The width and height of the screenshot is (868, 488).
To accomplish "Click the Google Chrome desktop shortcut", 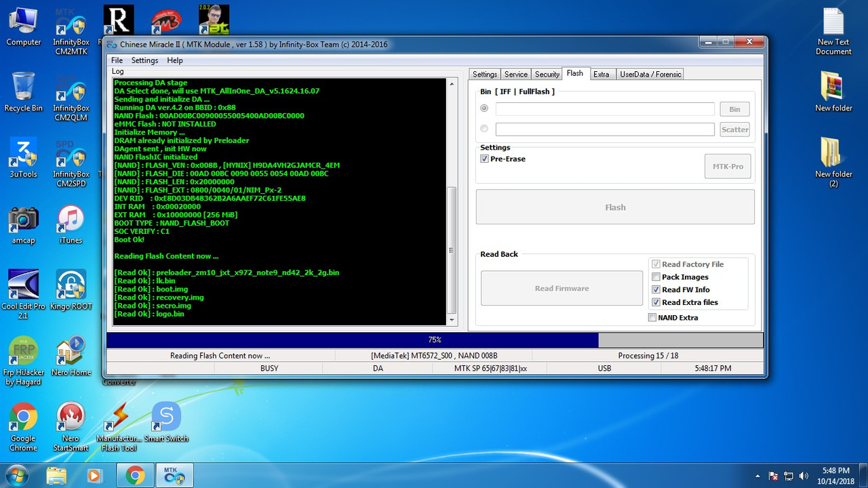I will 24,427.
